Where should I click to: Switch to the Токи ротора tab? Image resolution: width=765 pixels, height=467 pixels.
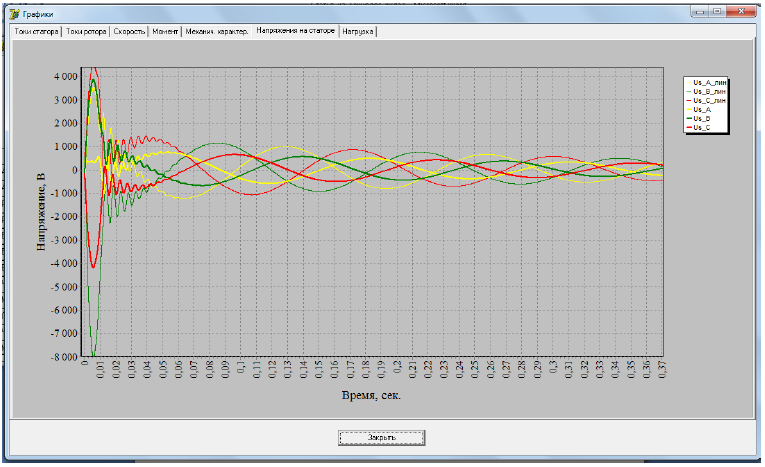click(86, 32)
